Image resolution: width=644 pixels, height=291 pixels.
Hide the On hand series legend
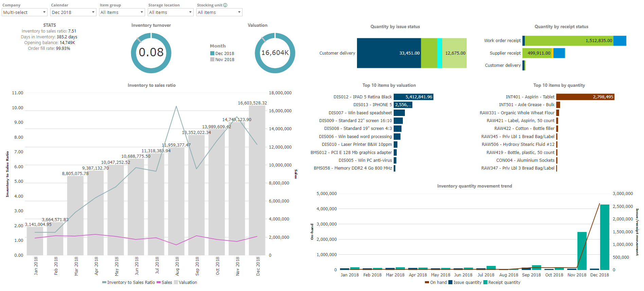point(436,282)
